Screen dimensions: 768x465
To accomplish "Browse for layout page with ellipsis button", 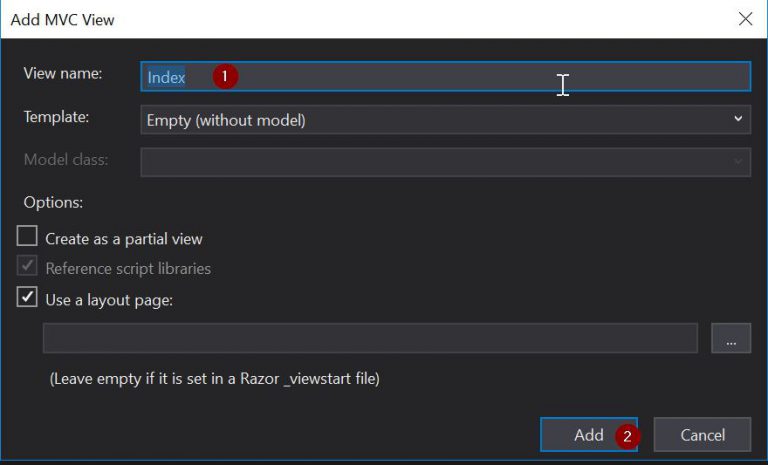I will coord(731,339).
